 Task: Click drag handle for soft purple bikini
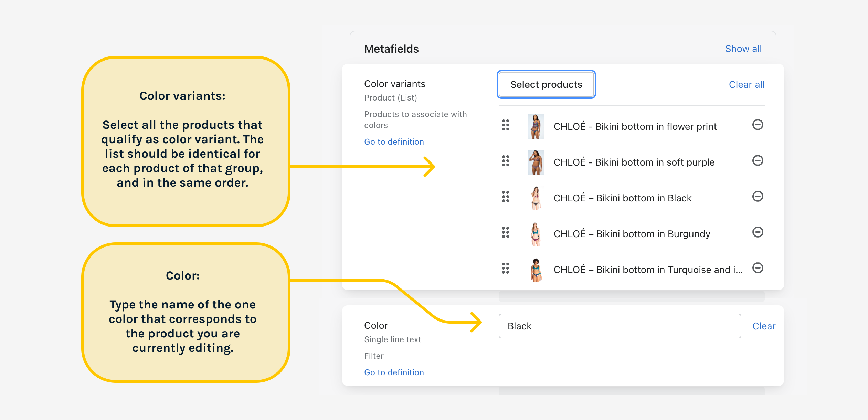[x=505, y=161]
